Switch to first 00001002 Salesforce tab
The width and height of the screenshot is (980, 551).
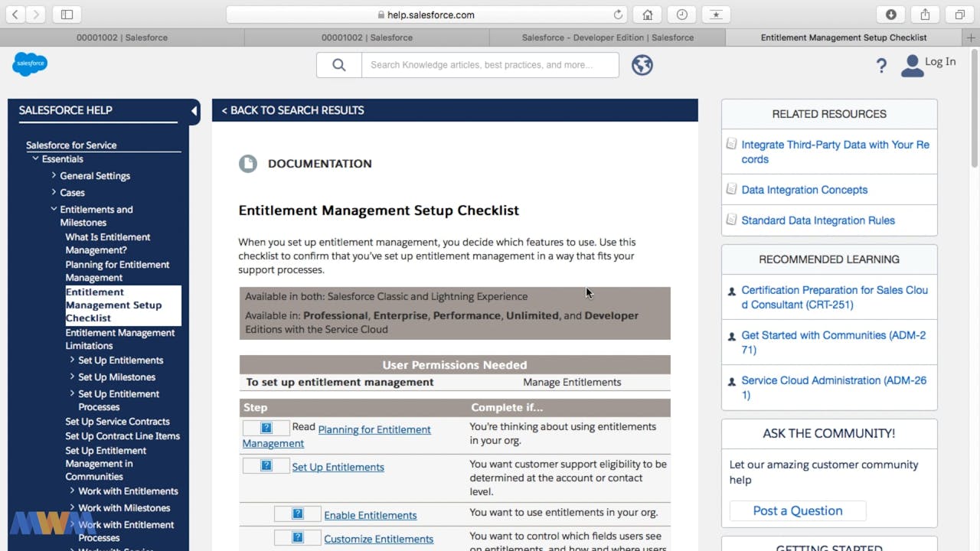[122, 37]
